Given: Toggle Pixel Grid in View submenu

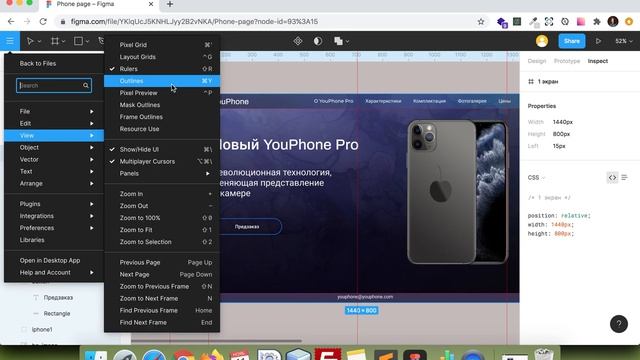Looking at the screenshot, I should pos(162,45).
